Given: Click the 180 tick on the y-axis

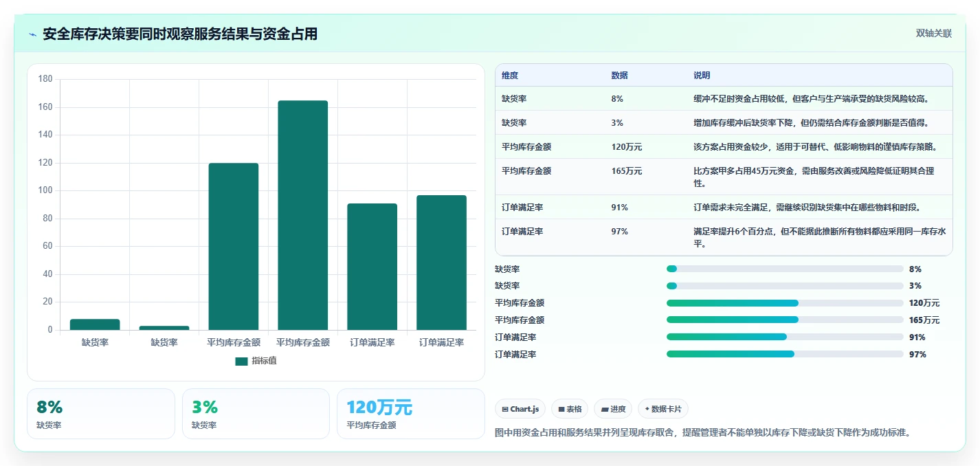Looking at the screenshot, I should (45, 79).
